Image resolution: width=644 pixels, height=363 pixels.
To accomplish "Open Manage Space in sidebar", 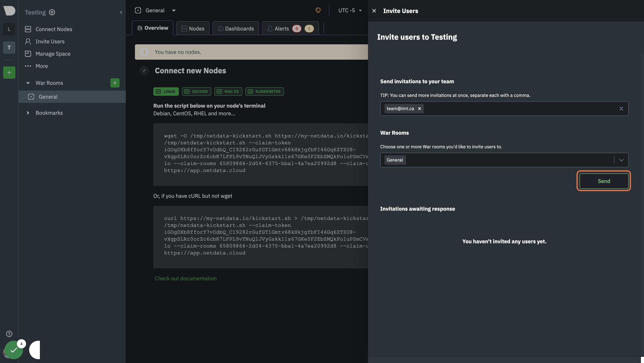I will point(48,54).
